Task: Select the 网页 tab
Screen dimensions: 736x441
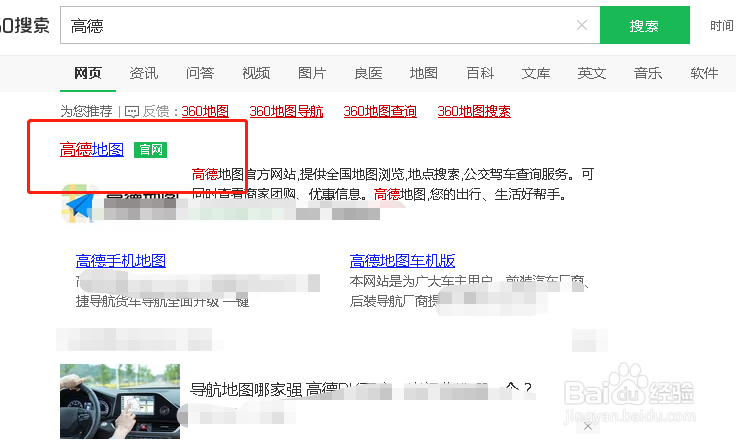Action: 88,73
